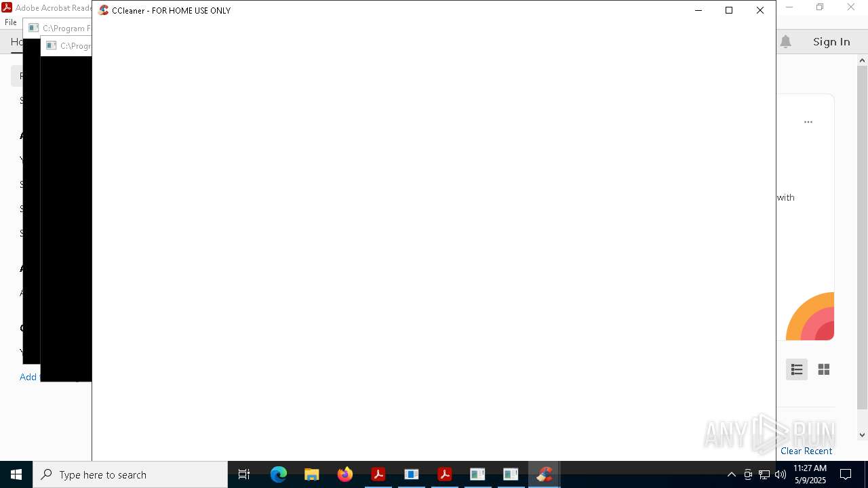This screenshot has width=868, height=488.
Task: Click the Acrobat vertical scrollbar up arrow
Action: click(862, 60)
